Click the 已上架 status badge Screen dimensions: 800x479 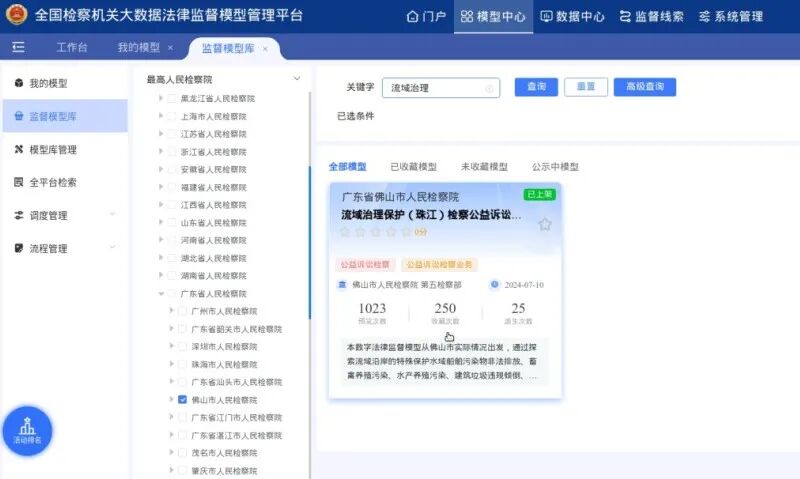539,194
